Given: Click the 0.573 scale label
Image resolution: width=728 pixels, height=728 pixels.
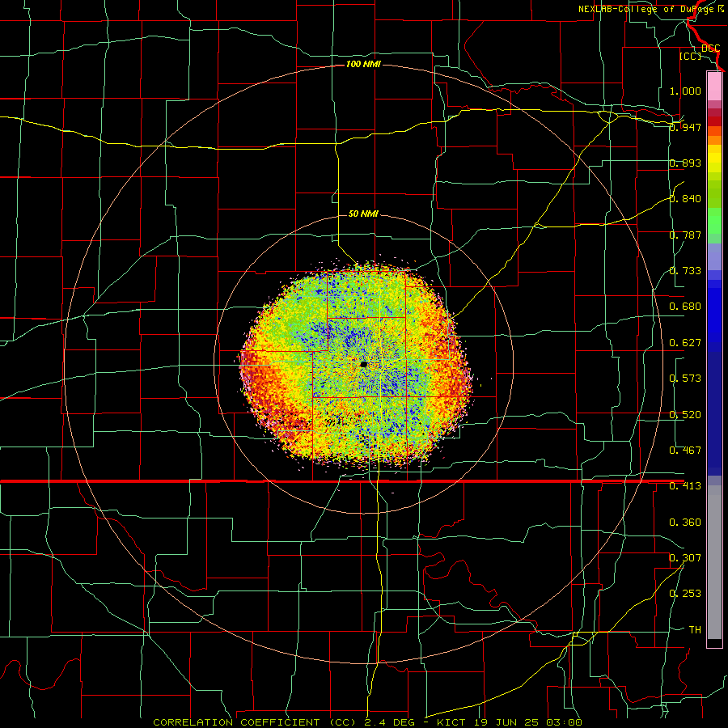Looking at the screenshot, I should pos(685,379).
